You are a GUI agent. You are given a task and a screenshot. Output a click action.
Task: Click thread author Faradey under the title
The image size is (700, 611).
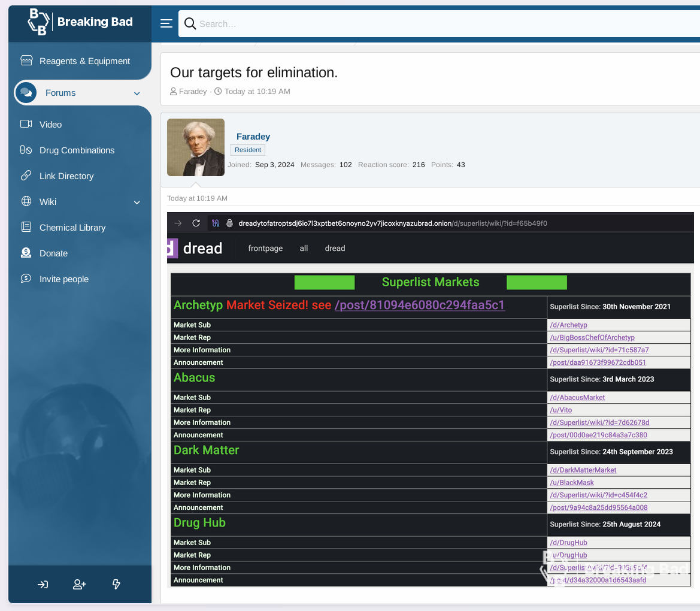coord(193,92)
